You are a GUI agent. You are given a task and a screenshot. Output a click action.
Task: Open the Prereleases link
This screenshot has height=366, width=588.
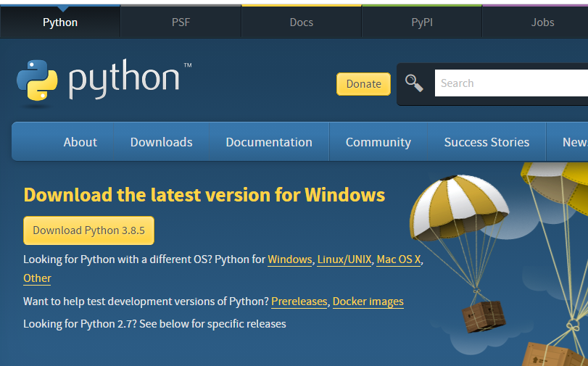(x=299, y=301)
